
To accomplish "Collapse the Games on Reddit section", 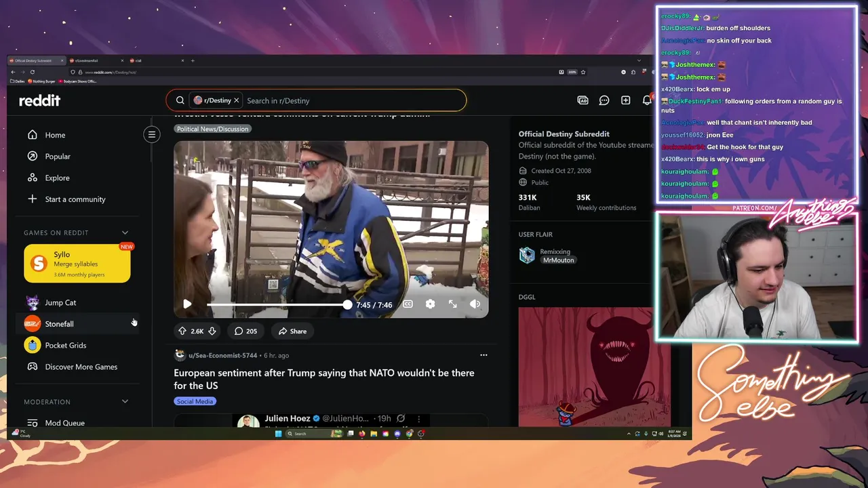I will point(125,232).
